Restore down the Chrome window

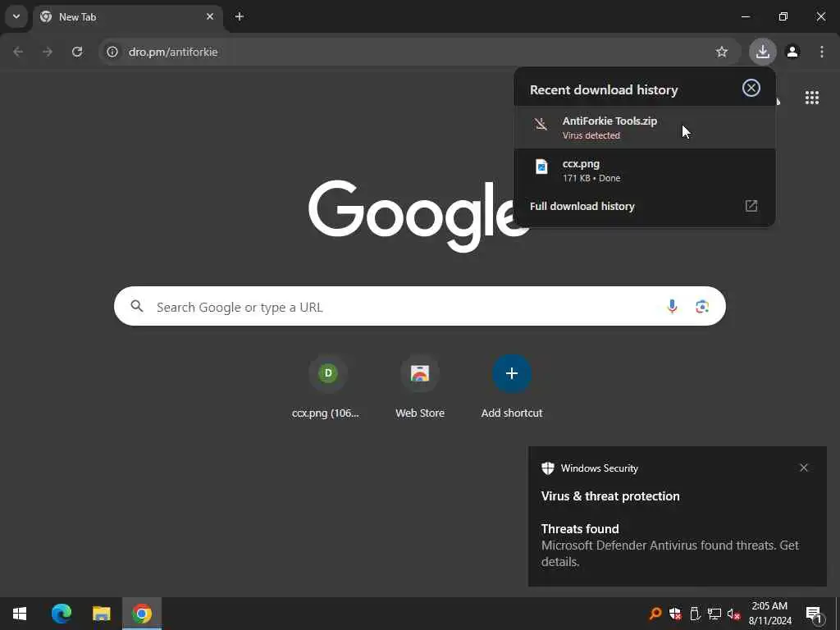tap(783, 16)
